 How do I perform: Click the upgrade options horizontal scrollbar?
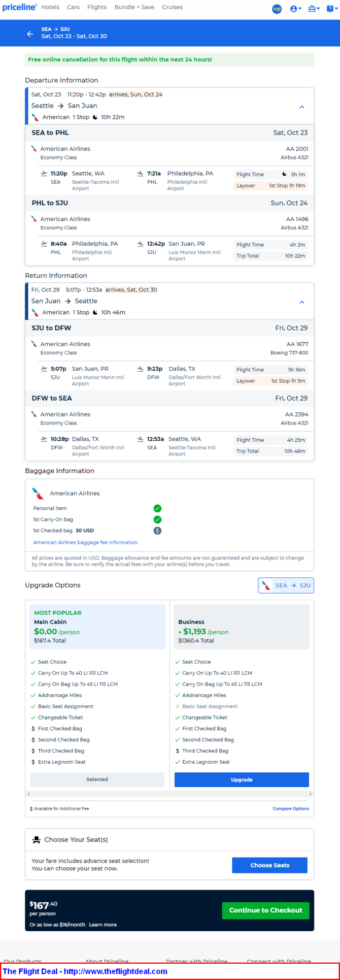[169, 794]
